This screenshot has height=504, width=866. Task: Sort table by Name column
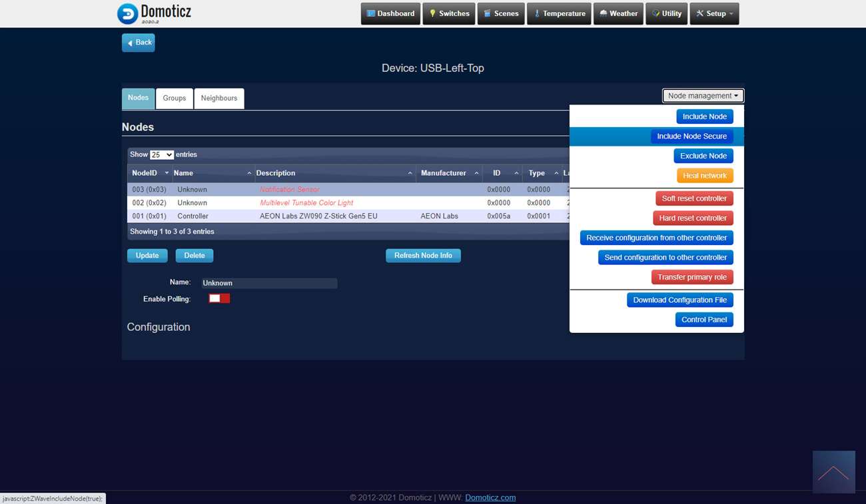point(213,173)
